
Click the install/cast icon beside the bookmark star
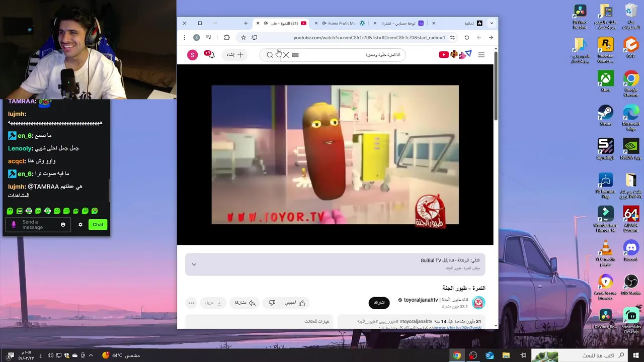coord(255,38)
